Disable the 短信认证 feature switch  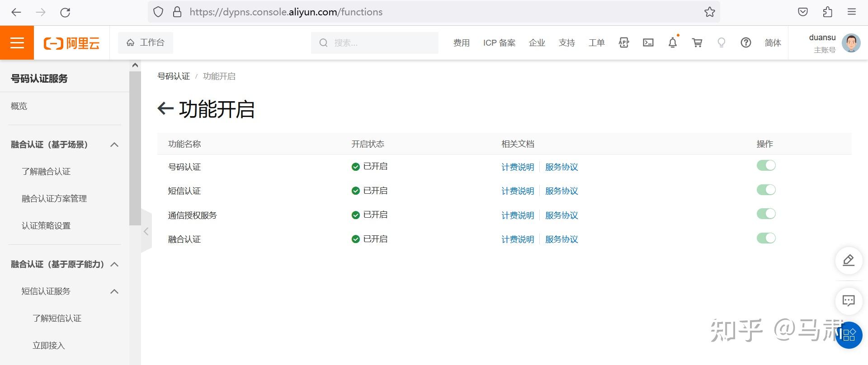point(766,190)
